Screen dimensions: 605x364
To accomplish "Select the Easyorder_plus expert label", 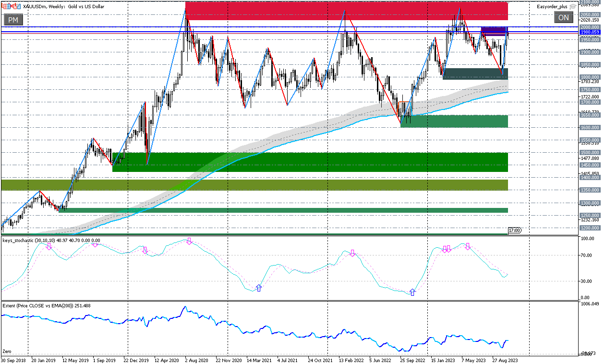I will click(552, 7).
